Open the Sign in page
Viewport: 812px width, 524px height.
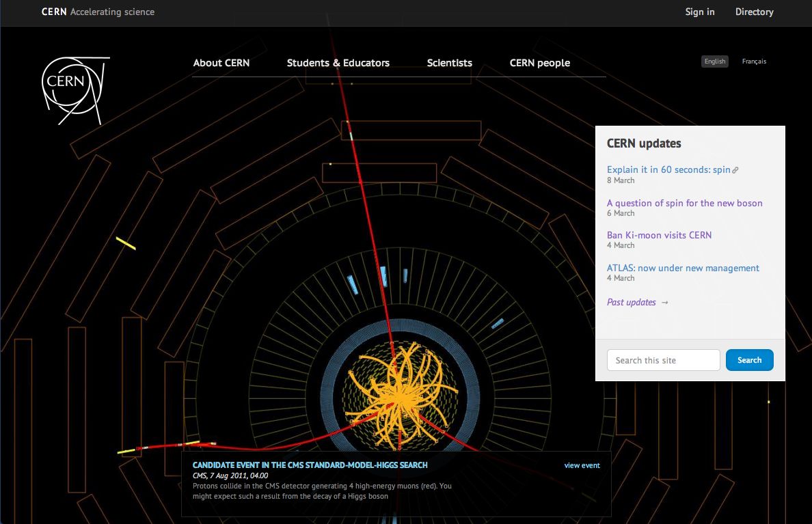click(x=700, y=12)
